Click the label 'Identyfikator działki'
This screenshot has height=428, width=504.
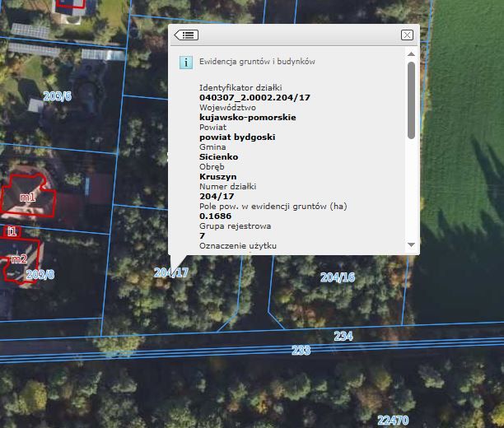[x=240, y=88]
